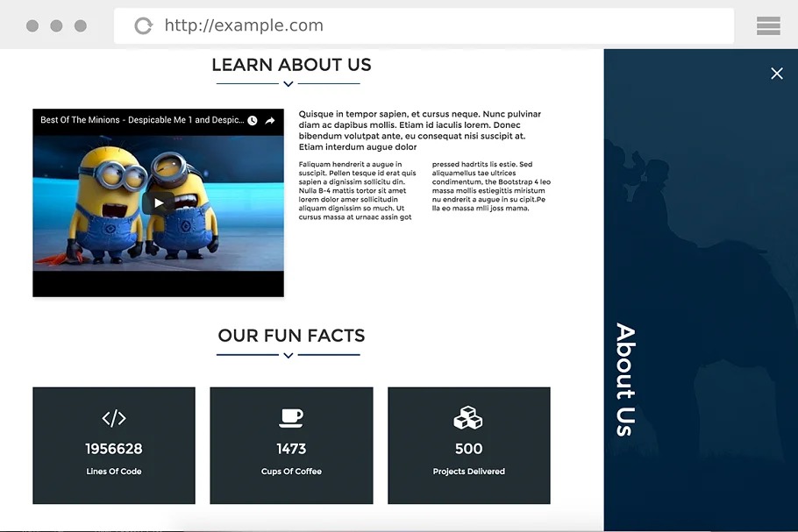
Task: Click the Watch Later clock icon on video
Action: (253, 120)
